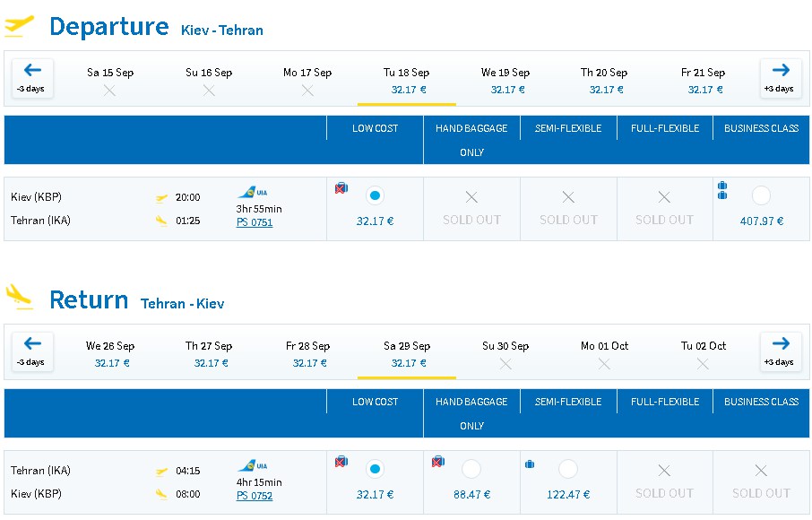The image size is (812, 520).
Task: Click '4hr 15min' flight duration
Action: point(259,482)
